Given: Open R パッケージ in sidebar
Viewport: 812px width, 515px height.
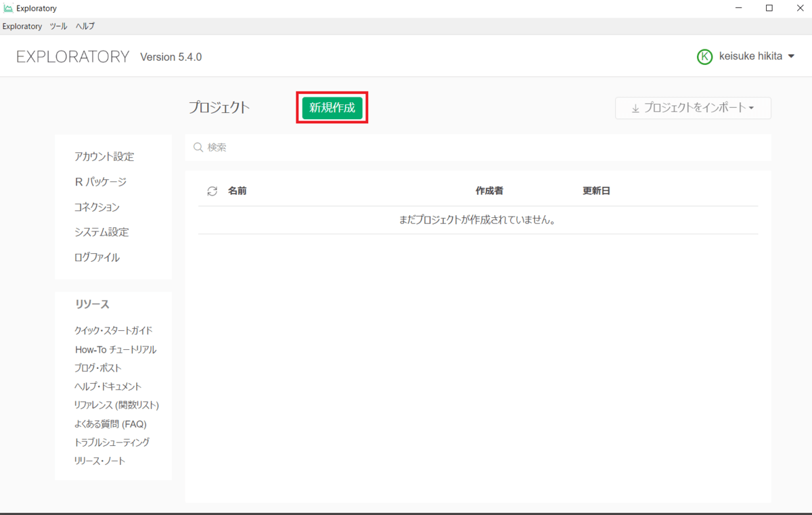Looking at the screenshot, I should point(101,182).
